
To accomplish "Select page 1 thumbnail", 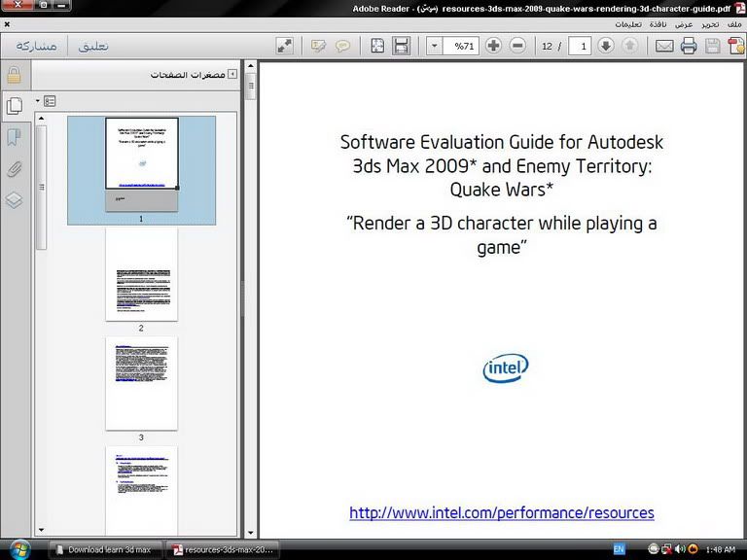I will click(141, 164).
